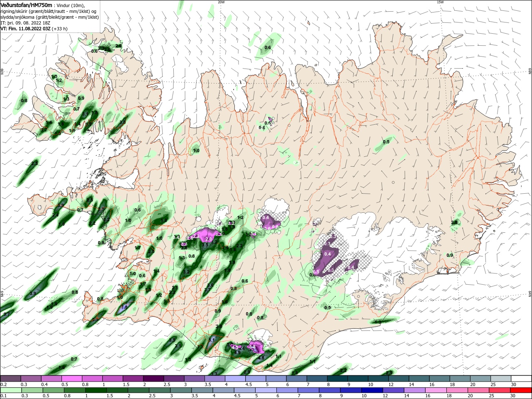Image resolution: width=532 pixels, height=399 pixels.
Task: Click the 'VT: Fim. 11.08.2022 03Z' valid time
Action: [x=26, y=29]
